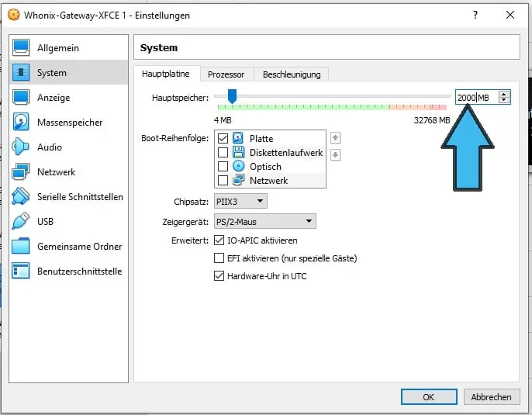Click the 32768 MB maximum label
532x415 pixels.
432,120
